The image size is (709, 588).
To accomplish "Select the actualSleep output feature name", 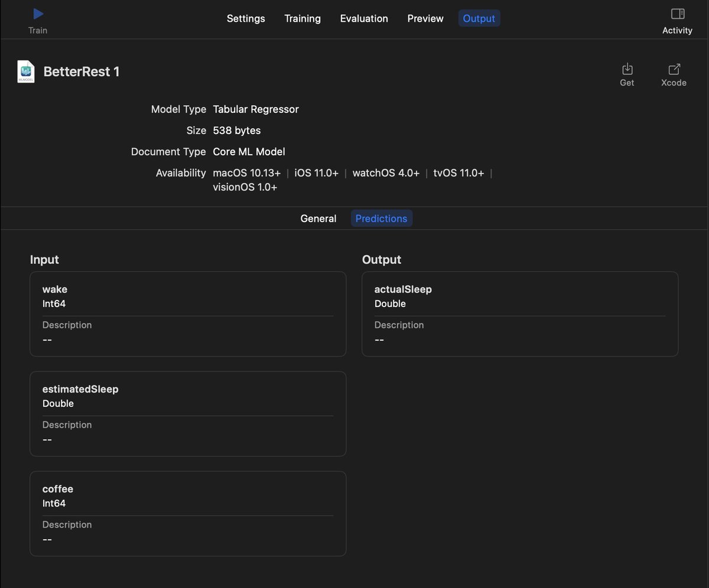I will [403, 289].
